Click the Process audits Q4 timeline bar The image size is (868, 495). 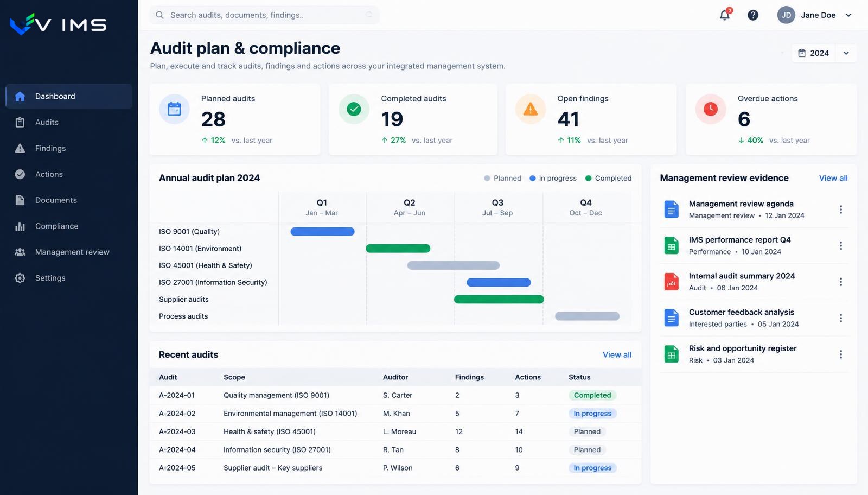587,316
